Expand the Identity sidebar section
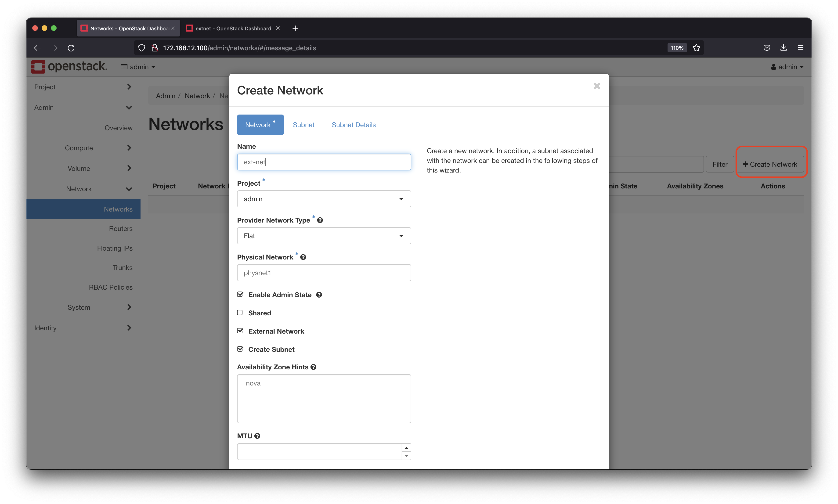Viewport: 838px width, 504px height. (x=83, y=328)
